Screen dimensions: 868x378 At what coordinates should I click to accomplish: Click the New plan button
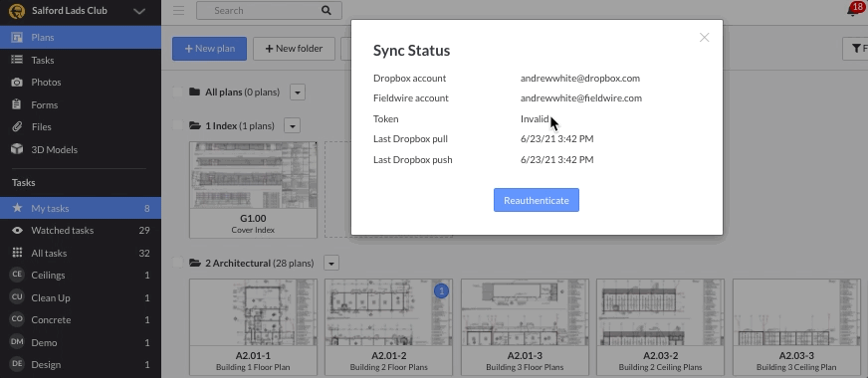pyautogui.click(x=209, y=49)
